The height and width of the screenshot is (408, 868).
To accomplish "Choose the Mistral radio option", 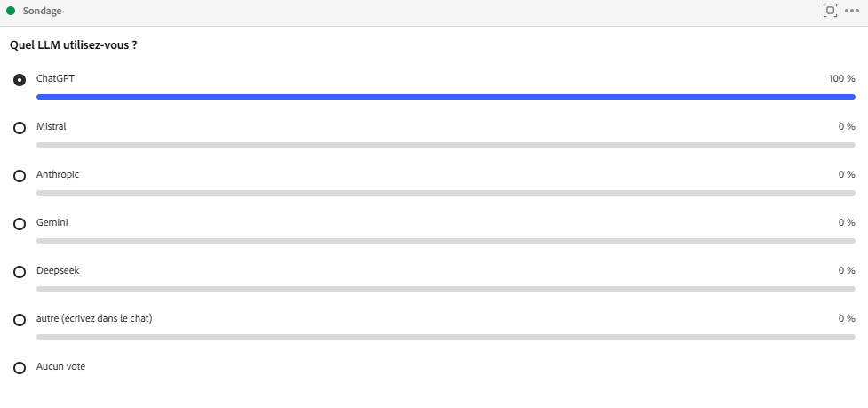I will pos(20,128).
